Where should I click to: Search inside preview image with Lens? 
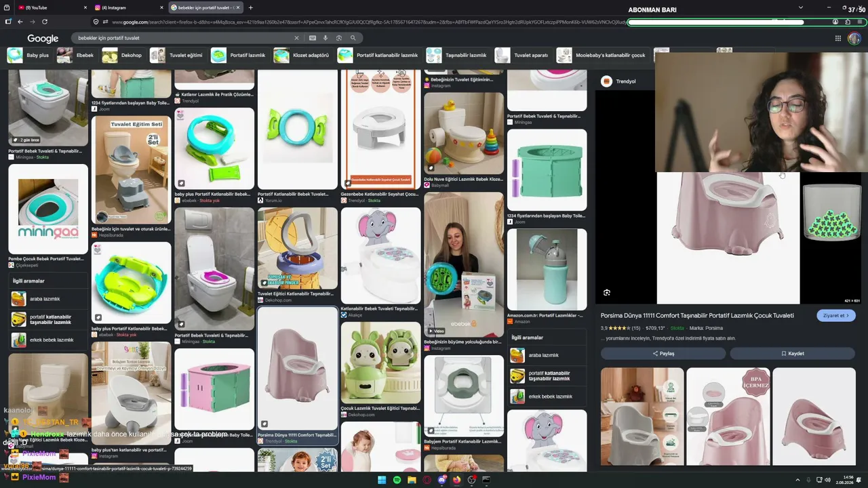pyautogui.click(x=607, y=293)
